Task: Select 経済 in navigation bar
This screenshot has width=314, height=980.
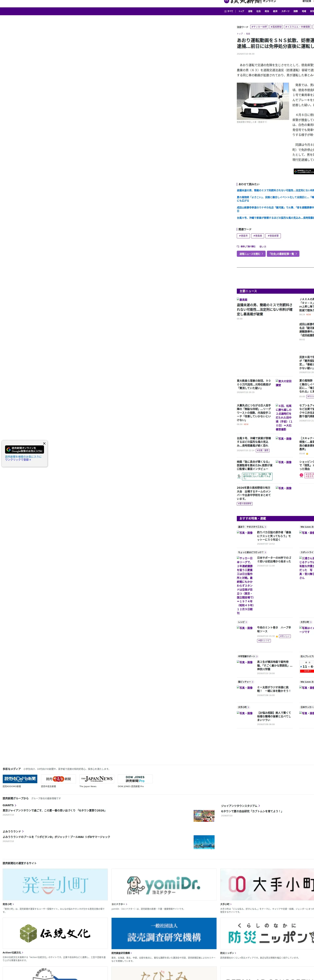Action: [x=275, y=11]
